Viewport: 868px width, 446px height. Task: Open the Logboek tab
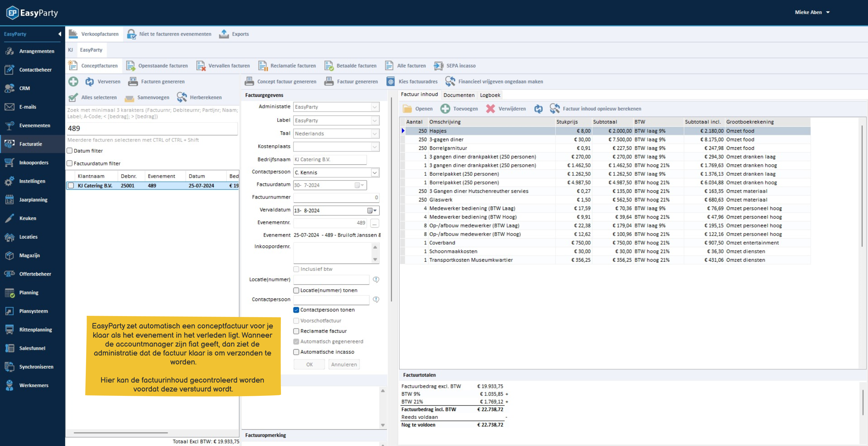point(490,95)
